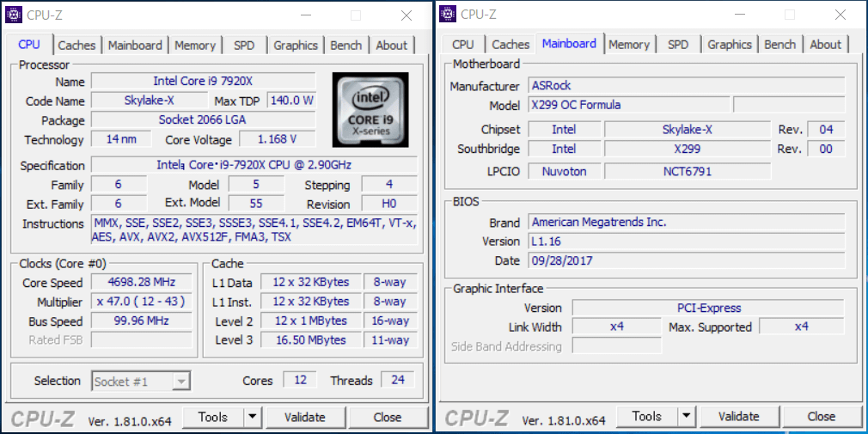Click southbridge value X299
Viewport: 868px width, 434px height.
click(687, 149)
